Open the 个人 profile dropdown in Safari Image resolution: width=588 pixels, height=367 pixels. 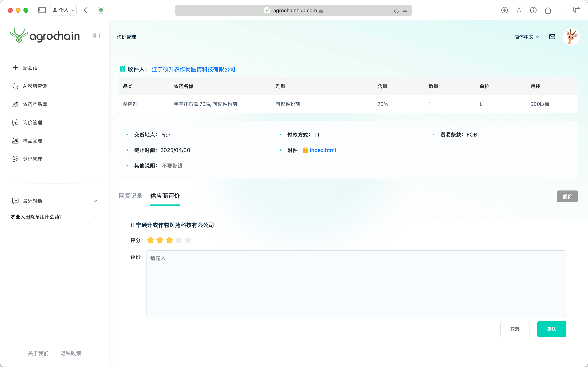click(63, 10)
